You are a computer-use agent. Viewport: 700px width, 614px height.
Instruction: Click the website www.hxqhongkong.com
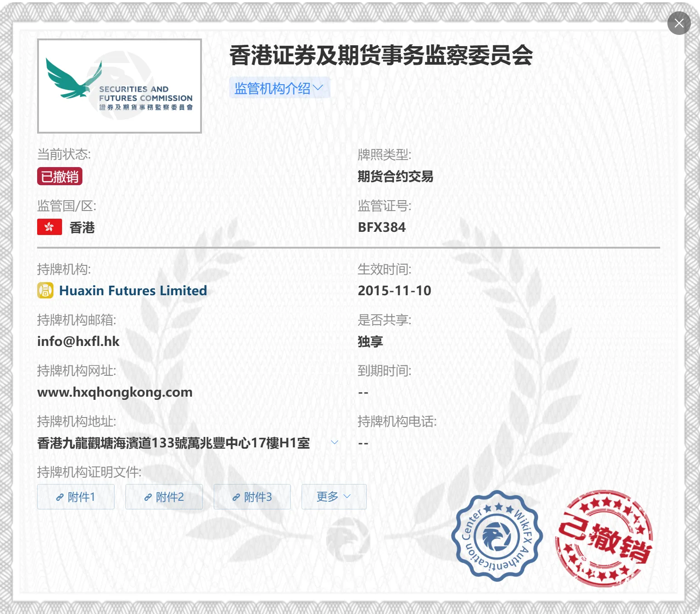click(115, 392)
